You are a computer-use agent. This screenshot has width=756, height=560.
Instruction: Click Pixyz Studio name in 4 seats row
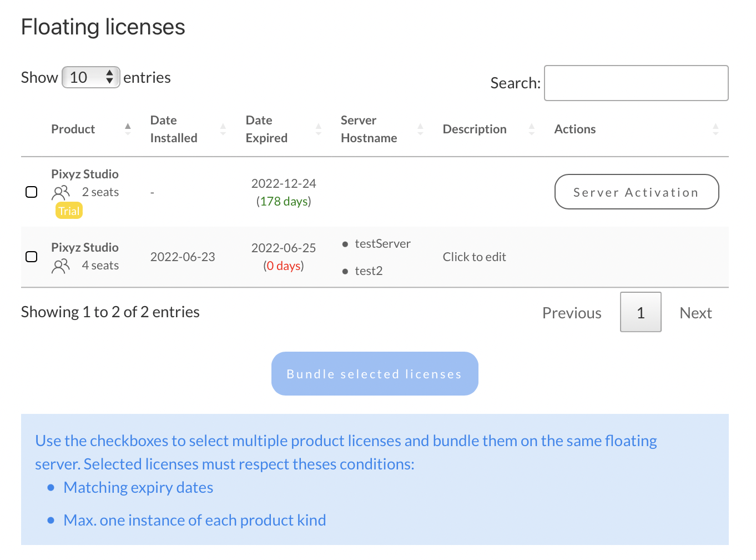85,247
